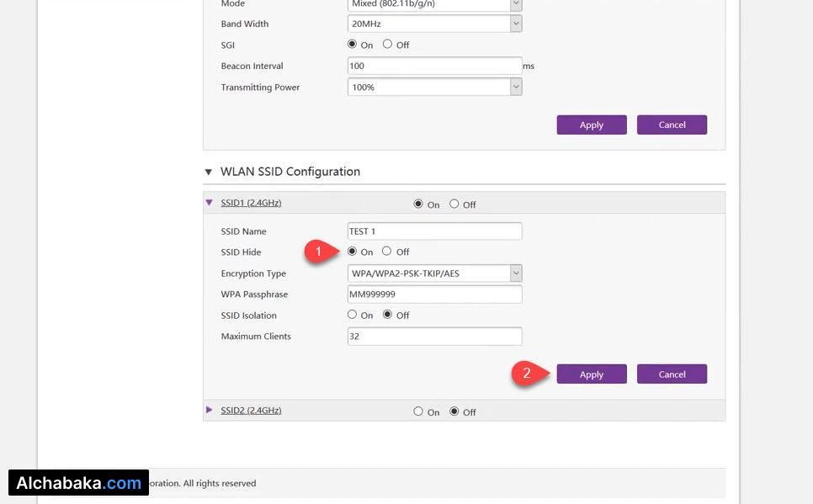Screen dimensions: 813x504
Task: Collapse the WLAN SSID Configuration section triangle
Action: pos(209,172)
